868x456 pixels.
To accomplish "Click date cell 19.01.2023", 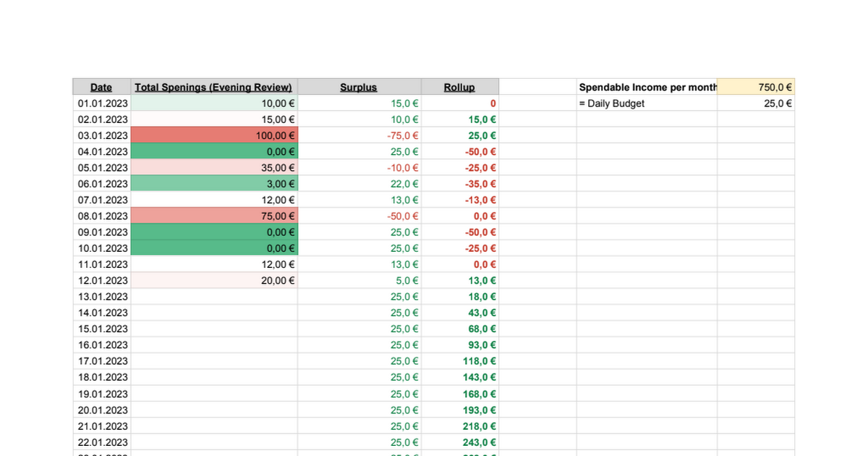I will [101, 394].
